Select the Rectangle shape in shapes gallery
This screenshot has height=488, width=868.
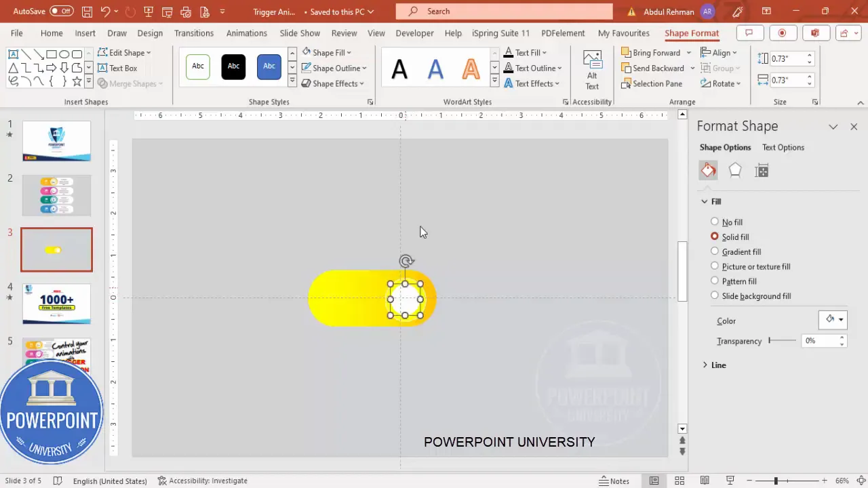(51, 54)
